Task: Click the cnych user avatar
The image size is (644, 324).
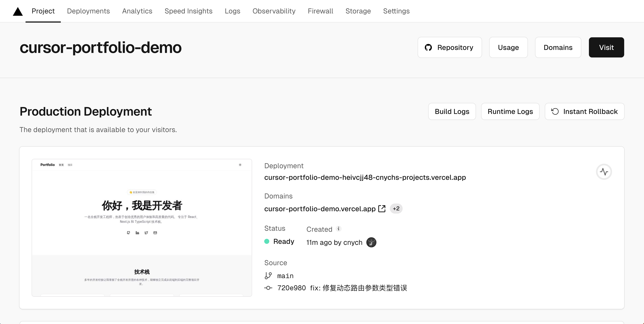Action: tap(371, 242)
